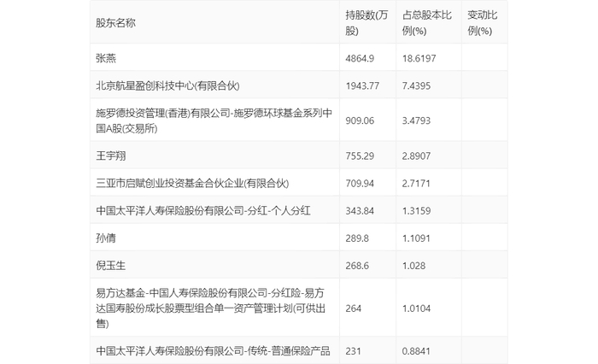598x364 pixels.
Task: Select the value 231
Action: point(353,351)
